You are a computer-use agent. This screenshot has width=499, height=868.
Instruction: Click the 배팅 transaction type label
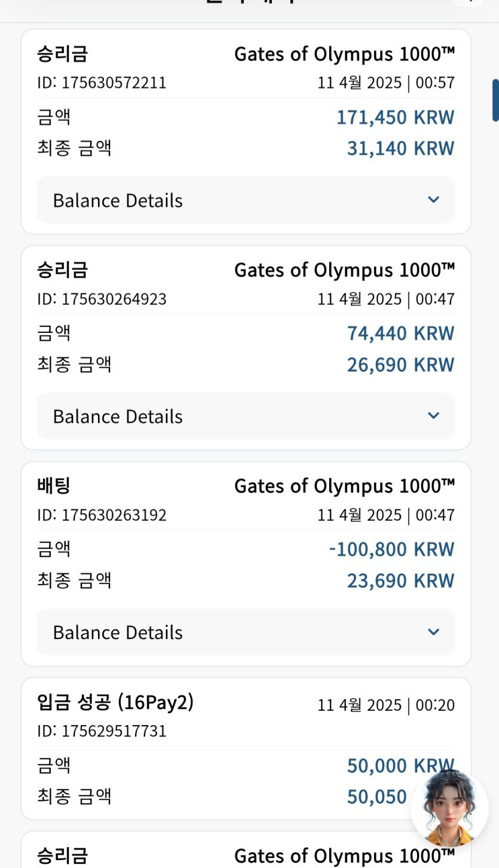click(54, 486)
